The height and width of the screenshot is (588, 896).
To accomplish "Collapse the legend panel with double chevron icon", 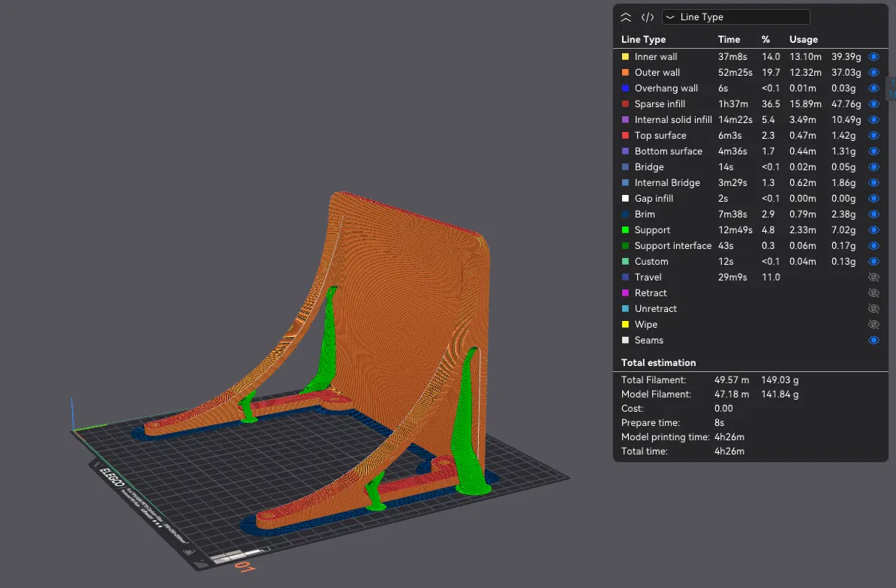I will coord(626,17).
